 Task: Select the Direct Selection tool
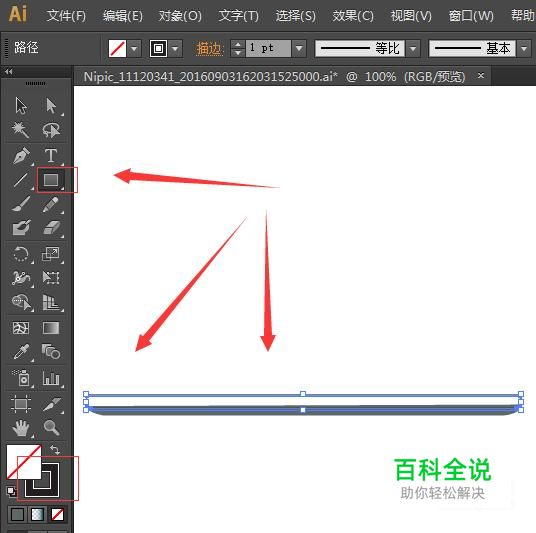click(51, 105)
